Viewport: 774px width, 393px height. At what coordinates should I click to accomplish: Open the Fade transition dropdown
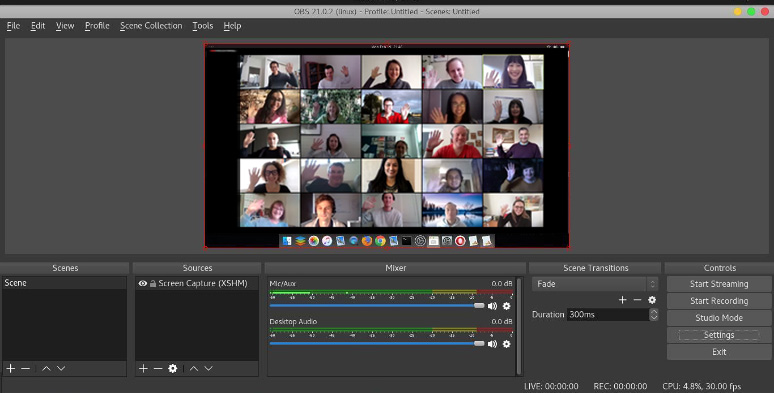pyautogui.click(x=595, y=284)
